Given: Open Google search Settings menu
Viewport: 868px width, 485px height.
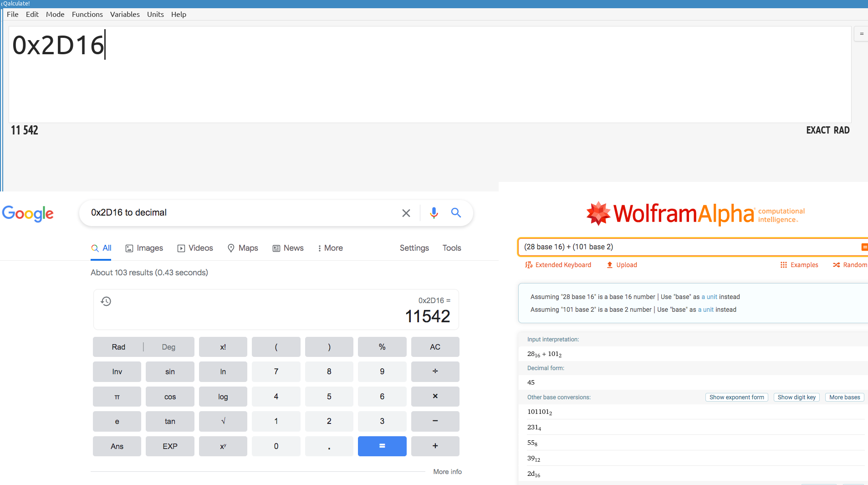Looking at the screenshot, I should coord(414,248).
